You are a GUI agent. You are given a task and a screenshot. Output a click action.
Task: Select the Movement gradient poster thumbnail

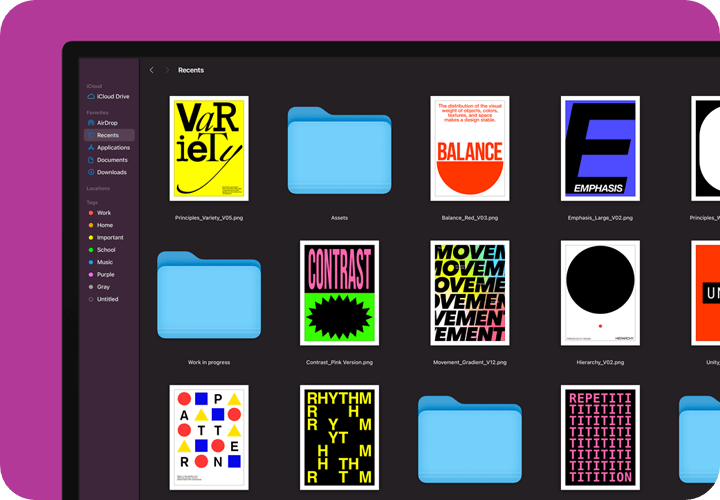470,293
